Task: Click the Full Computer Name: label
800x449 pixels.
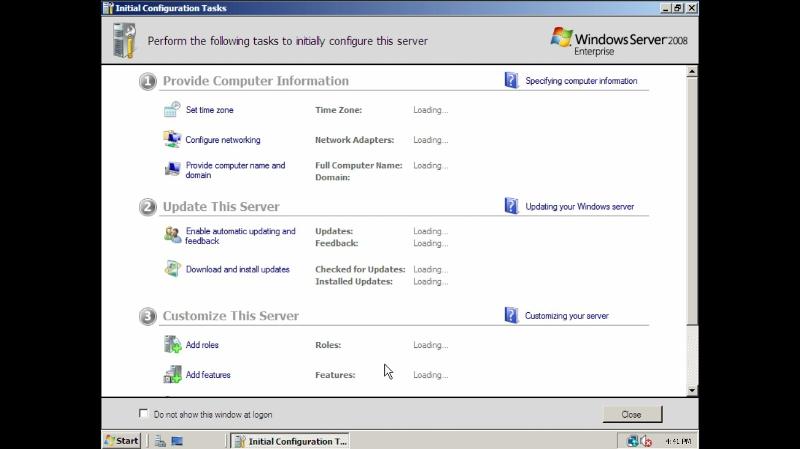Action: (x=359, y=165)
